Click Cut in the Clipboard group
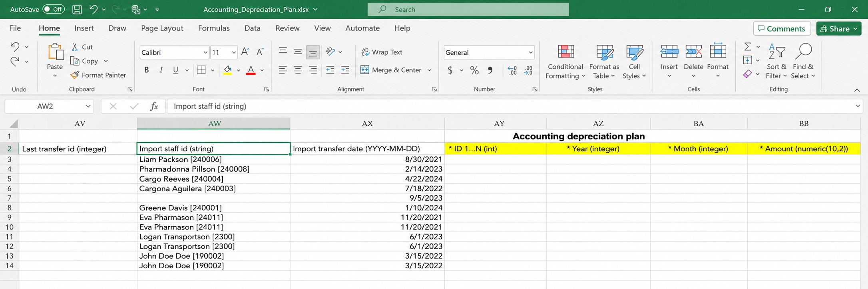868x289 pixels. coord(82,47)
